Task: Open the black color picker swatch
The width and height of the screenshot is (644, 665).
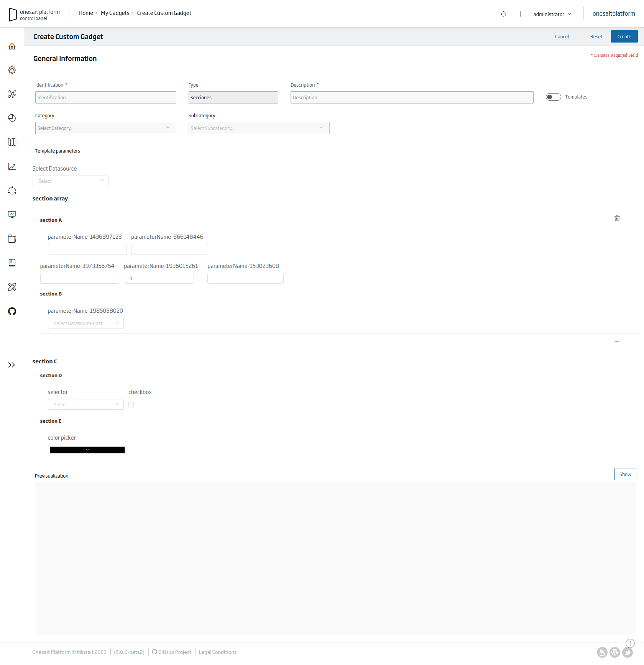Action: (x=87, y=450)
